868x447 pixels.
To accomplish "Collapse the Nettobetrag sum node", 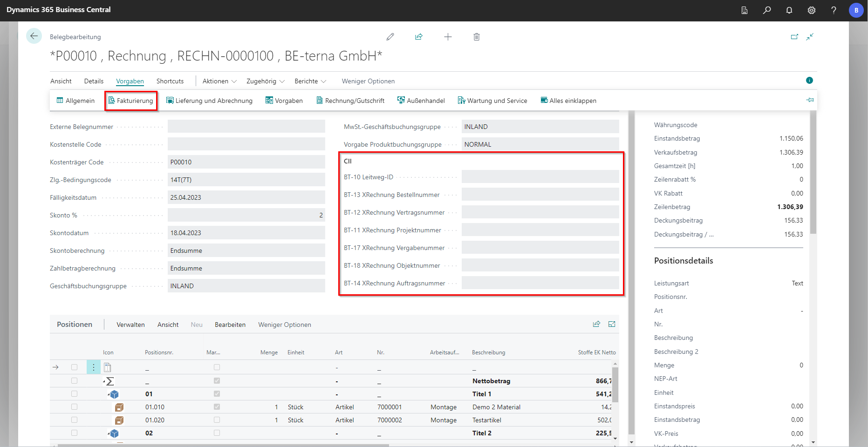I will pyautogui.click(x=104, y=381).
